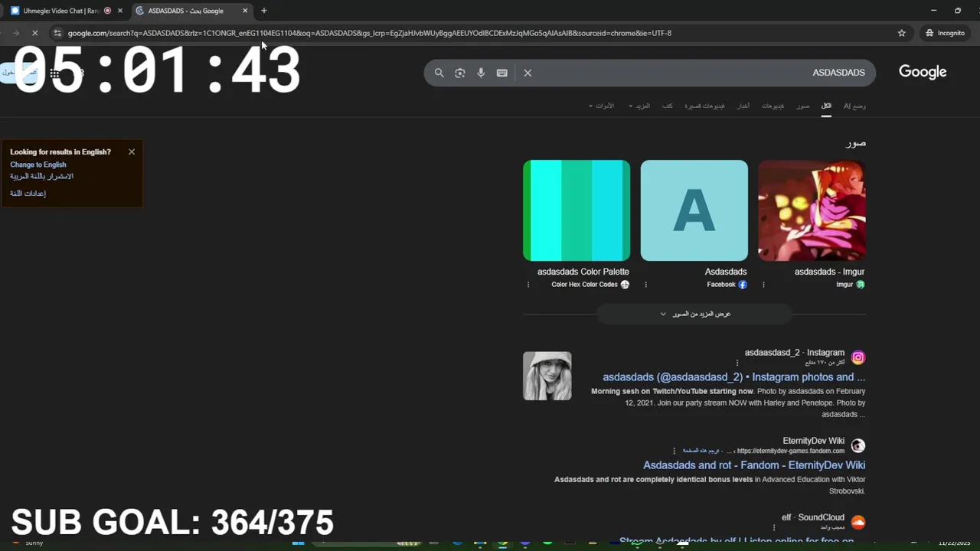Screen dimensions: 980x551
Task: Switch to the 'أخبار' news tab
Action: coord(743,106)
